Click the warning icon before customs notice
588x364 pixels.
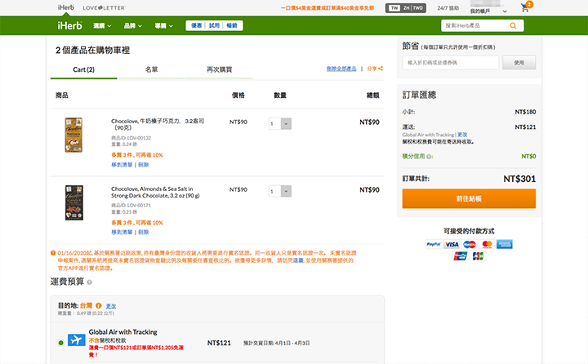[53, 253]
